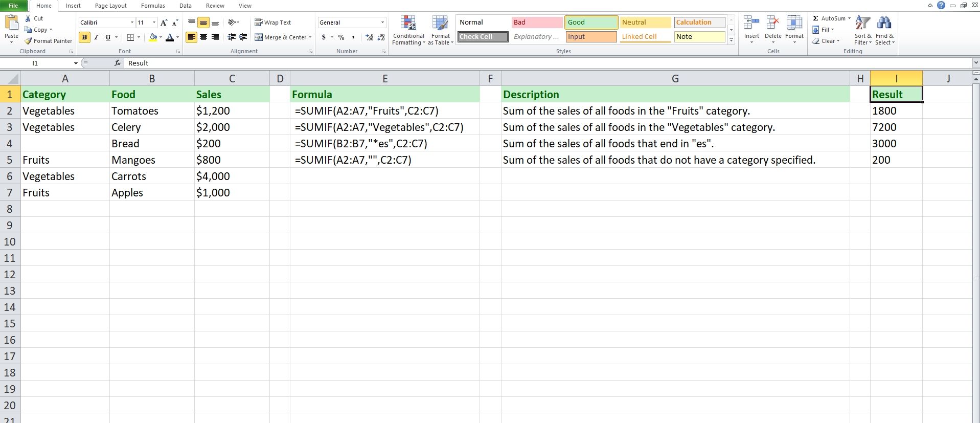
Task: Open the File tab
Action: click(13, 6)
